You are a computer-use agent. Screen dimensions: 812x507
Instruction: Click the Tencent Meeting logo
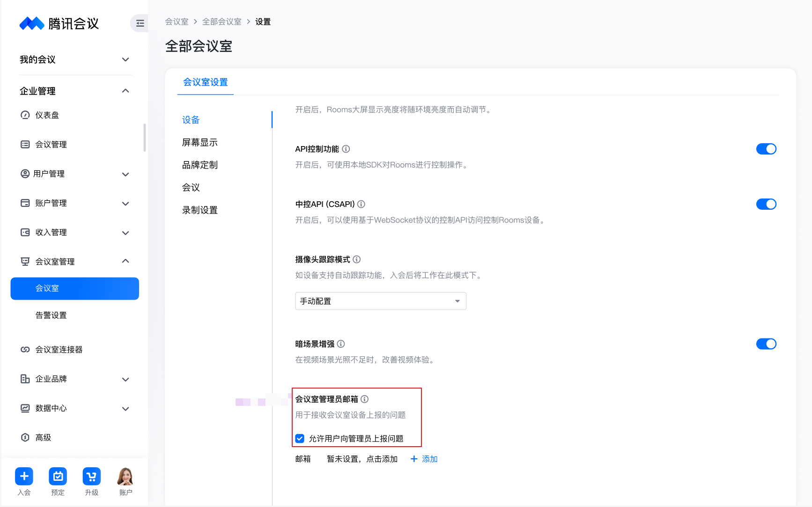pyautogui.click(x=59, y=23)
